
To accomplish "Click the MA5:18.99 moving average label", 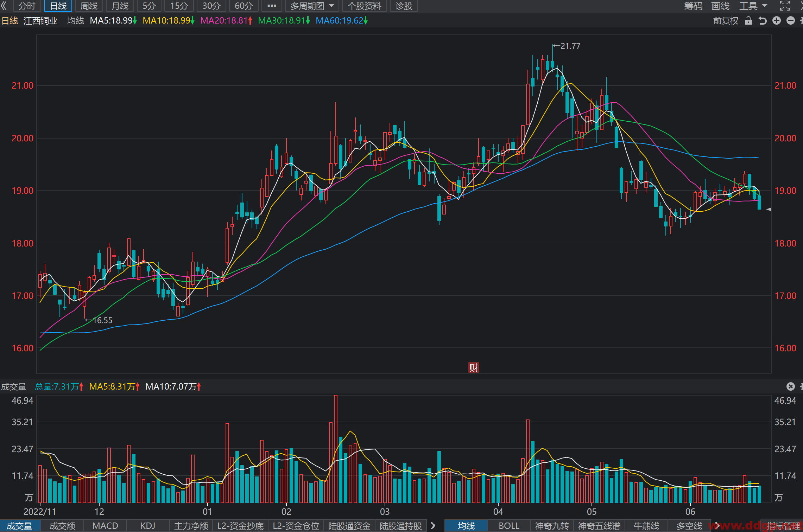I will (x=113, y=21).
